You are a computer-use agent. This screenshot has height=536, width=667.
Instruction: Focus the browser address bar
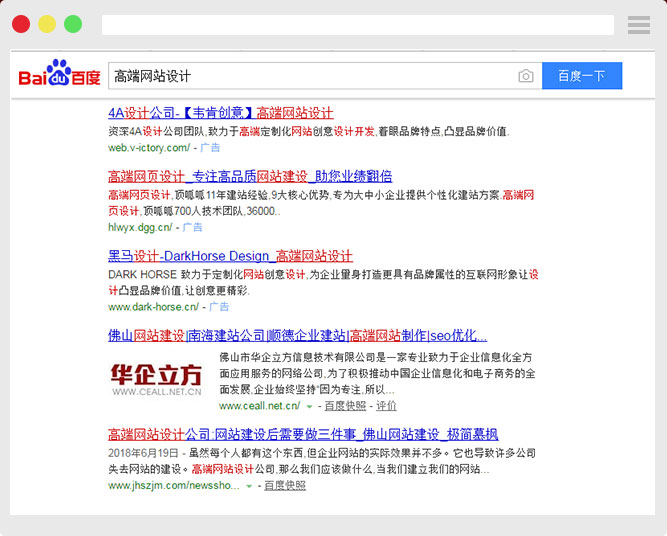coord(357,25)
